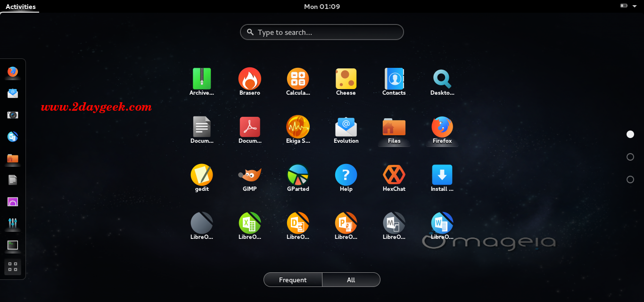Open the Contacts application
The width and height of the screenshot is (644, 302).
[x=394, y=79]
